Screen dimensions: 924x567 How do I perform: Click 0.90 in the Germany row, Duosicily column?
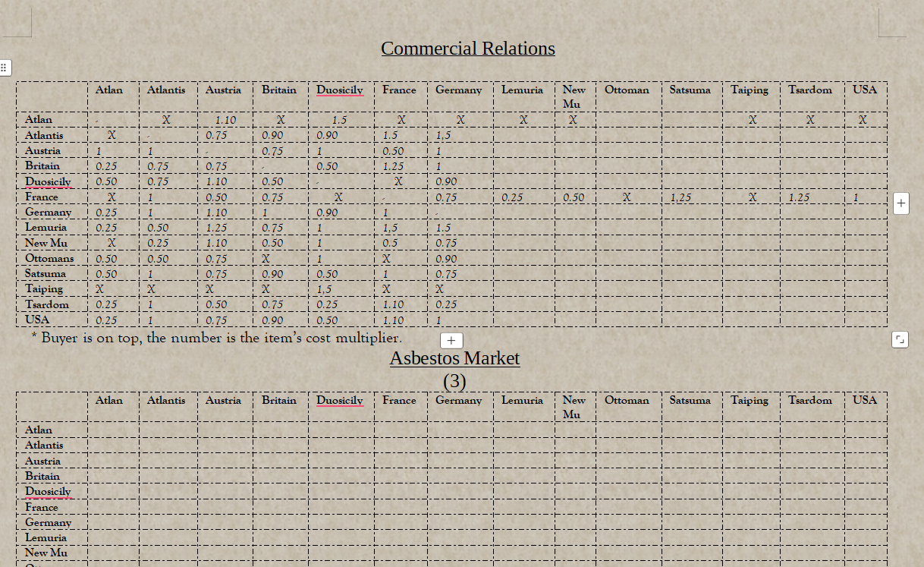(x=327, y=213)
